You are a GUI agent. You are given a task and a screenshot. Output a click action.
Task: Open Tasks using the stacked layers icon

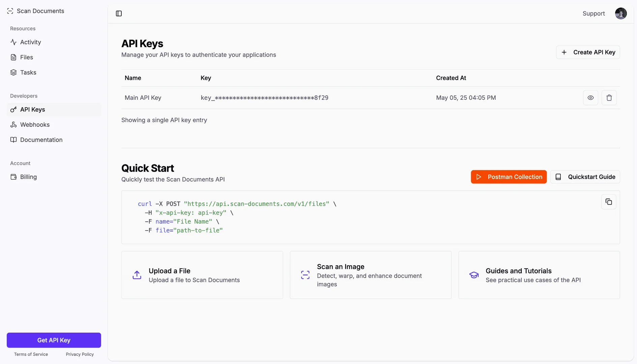coord(13,72)
